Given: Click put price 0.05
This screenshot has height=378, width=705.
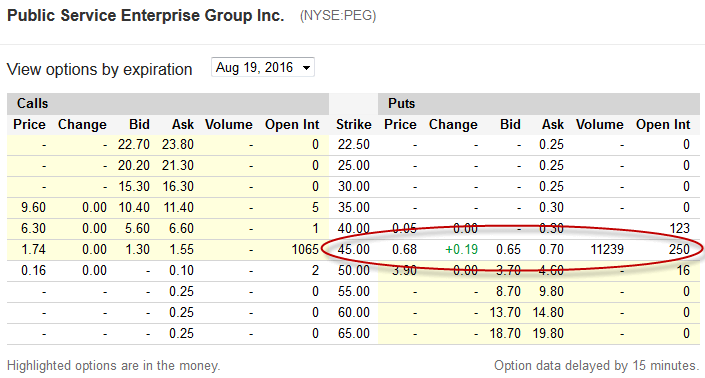Looking at the screenshot, I should click(x=404, y=228).
